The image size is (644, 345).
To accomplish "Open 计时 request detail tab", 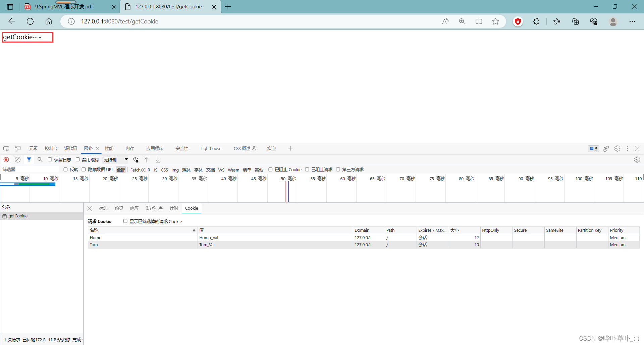I will [174, 208].
